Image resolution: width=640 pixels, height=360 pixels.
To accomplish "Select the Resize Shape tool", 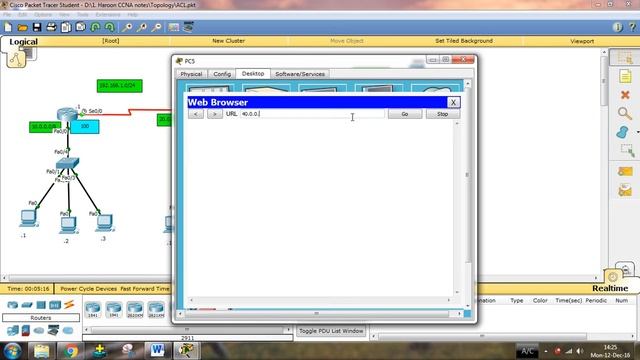I will (627, 151).
